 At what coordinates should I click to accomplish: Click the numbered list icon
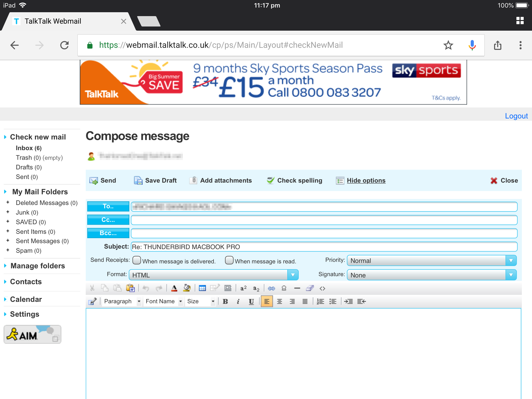click(x=320, y=301)
